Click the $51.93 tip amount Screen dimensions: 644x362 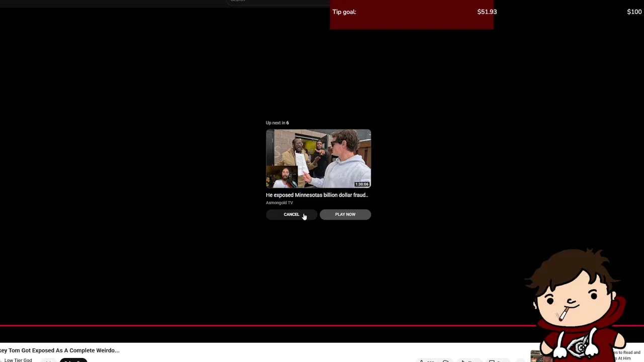pyautogui.click(x=487, y=12)
